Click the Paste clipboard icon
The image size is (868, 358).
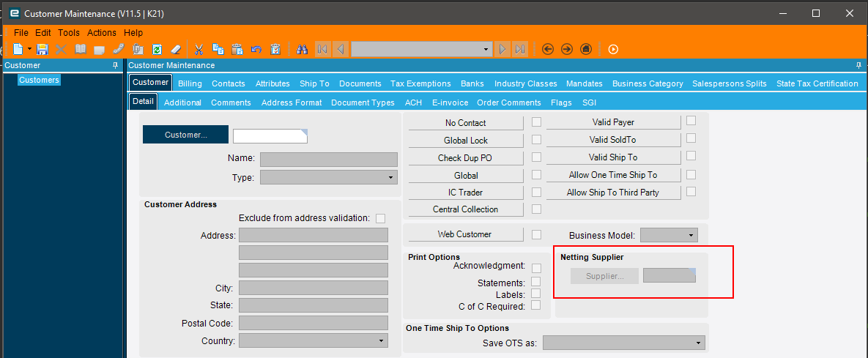237,49
